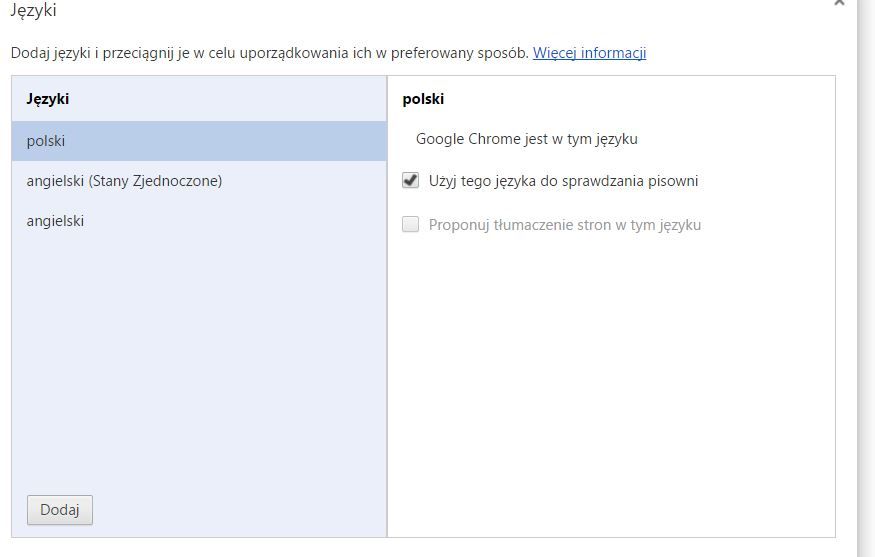
Task: Tick the Proponuj tłumaczenie stron checkbox box
Action: 410,225
